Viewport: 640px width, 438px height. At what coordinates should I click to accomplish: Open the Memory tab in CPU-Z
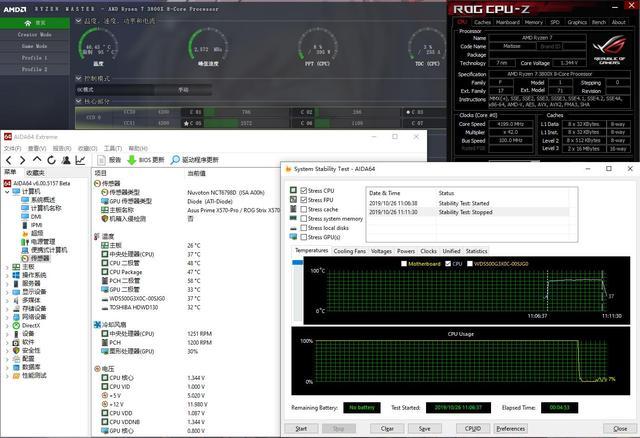click(x=533, y=21)
